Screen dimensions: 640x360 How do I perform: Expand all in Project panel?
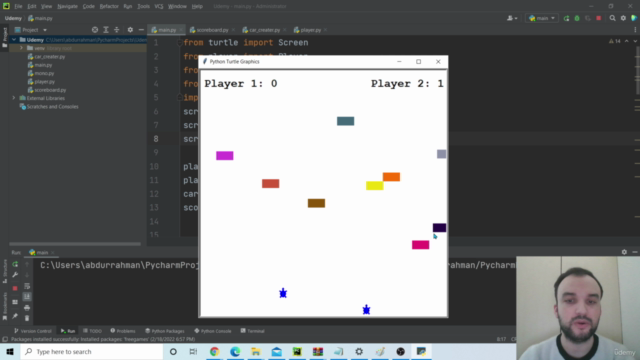tap(106, 30)
